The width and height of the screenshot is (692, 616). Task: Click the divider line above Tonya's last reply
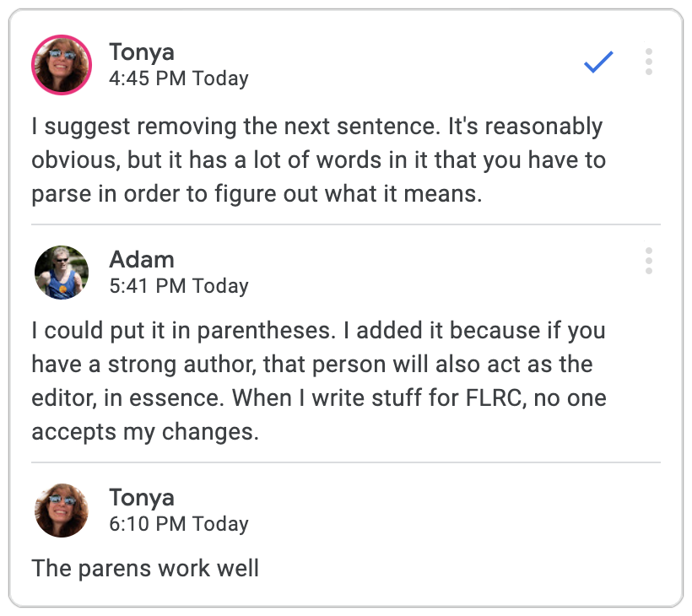point(346,462)
